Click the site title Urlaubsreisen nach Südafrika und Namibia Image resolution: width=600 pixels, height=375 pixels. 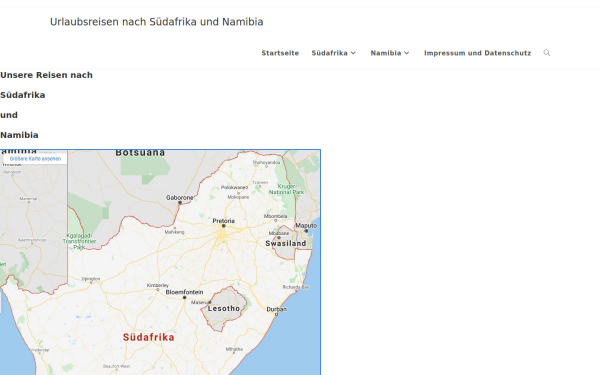coord(157,22)
